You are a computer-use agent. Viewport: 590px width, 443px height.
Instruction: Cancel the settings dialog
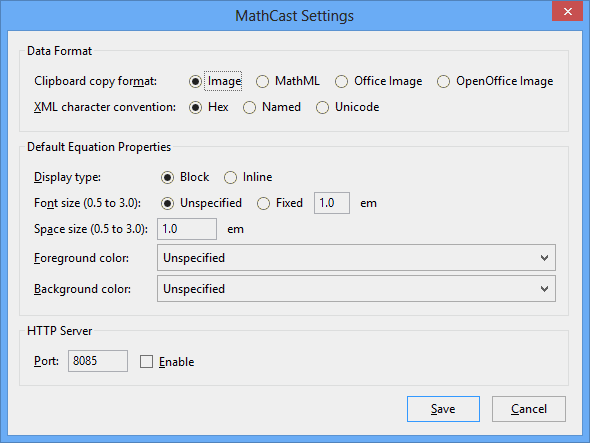529,409
